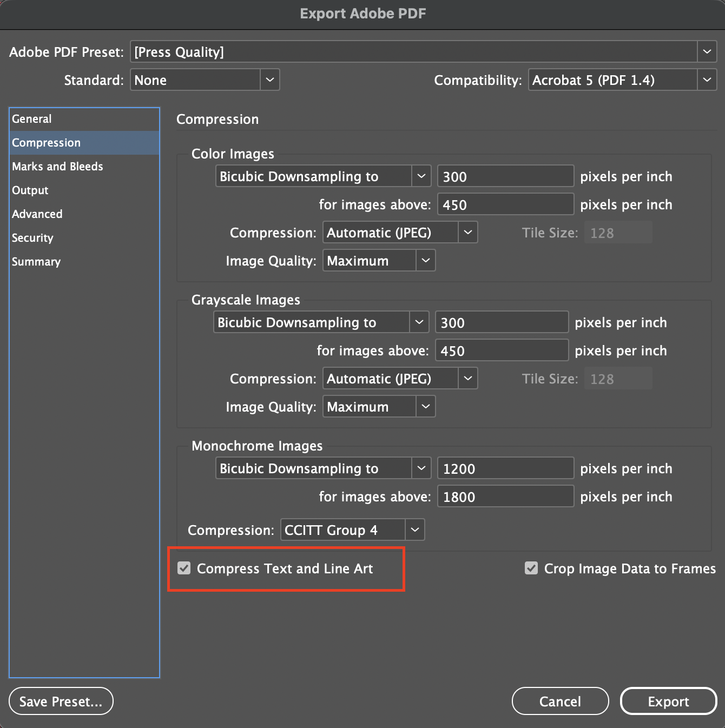
Task: Click Color Images 300 resolution field
Action: tap(506, 176)
